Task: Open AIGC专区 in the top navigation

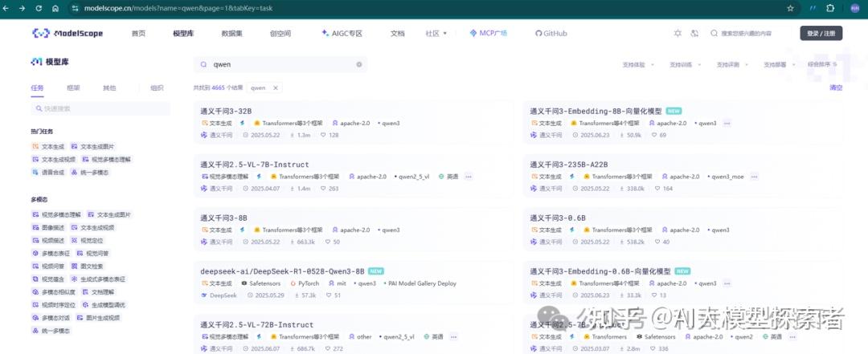Action: [342, 33]
